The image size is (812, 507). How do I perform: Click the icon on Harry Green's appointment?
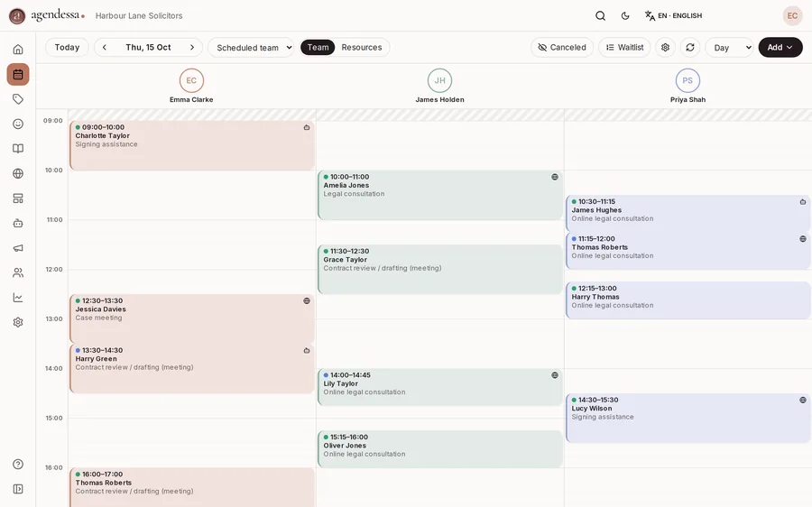[x=307, y=351]
